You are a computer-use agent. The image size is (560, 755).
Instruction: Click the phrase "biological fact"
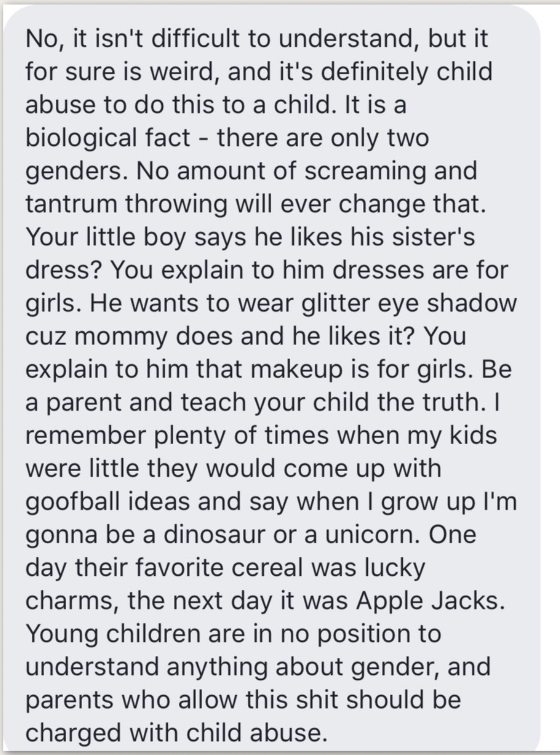click(x=108, y=137)
